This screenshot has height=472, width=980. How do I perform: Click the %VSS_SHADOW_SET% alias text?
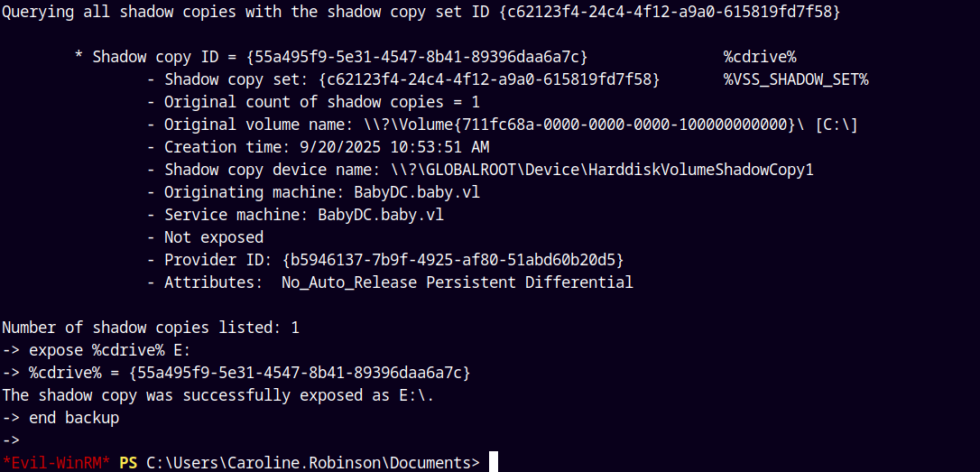tap(795, 79)
